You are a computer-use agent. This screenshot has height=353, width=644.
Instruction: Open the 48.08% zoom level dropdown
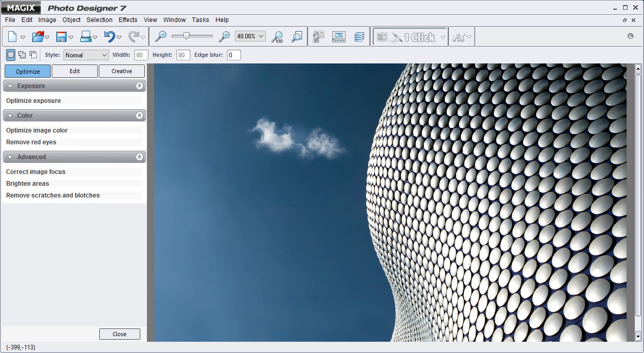250,36
